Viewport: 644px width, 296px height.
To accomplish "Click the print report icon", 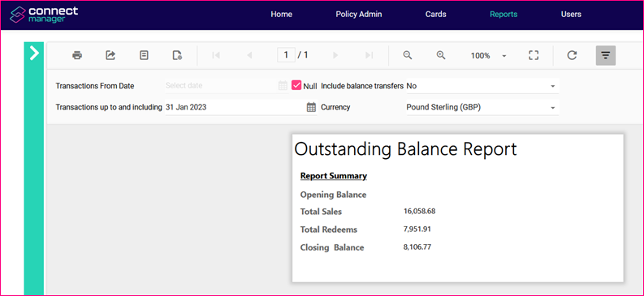I will pos(77,55).
